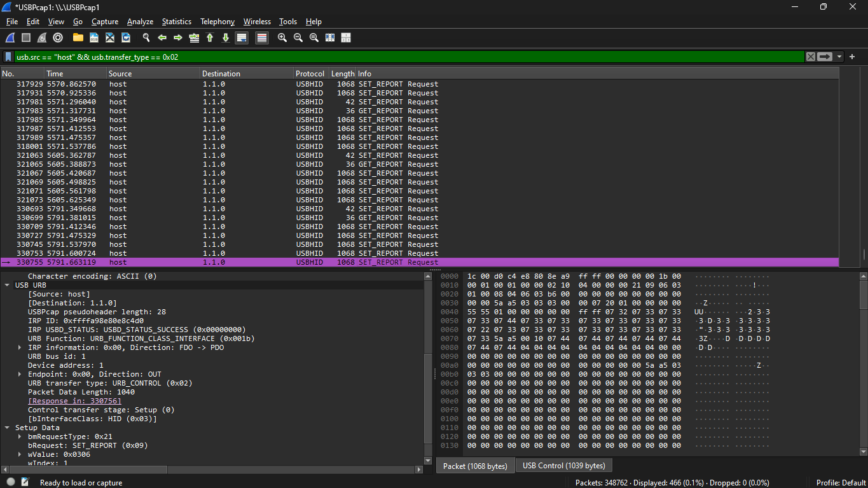Reset text to normal size

point(314,38)
